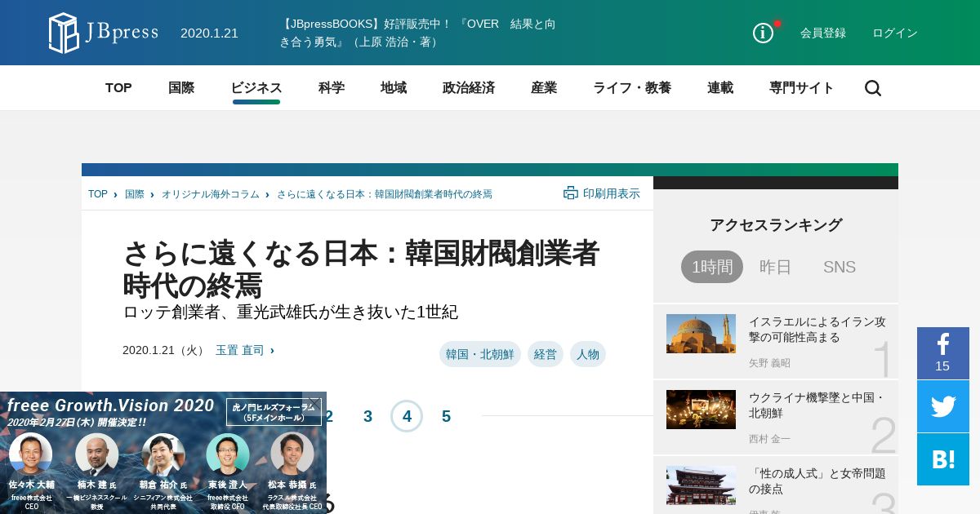Click author name 西村 金一
The height and width of the screenshot is (514, 980).
pyautogui.click(x=769, y=439)
